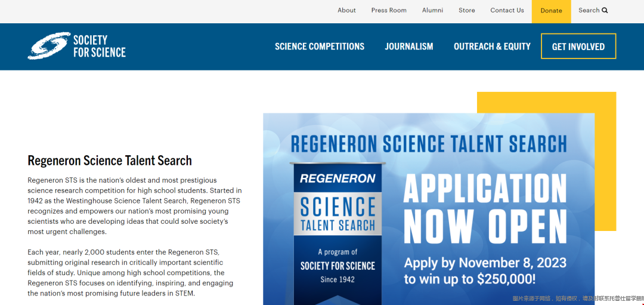Open the Contact Us link
Screen dimensions: 644x305
point(507,10)
